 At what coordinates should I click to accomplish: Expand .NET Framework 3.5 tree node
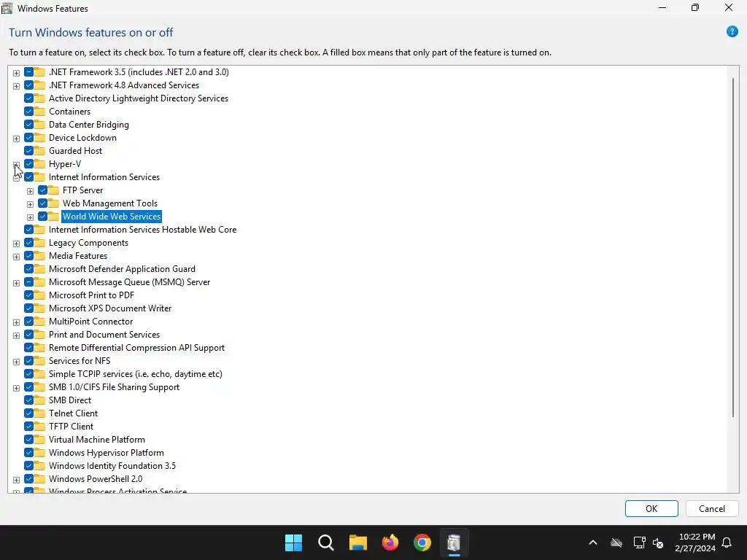[x=16, y=73]
